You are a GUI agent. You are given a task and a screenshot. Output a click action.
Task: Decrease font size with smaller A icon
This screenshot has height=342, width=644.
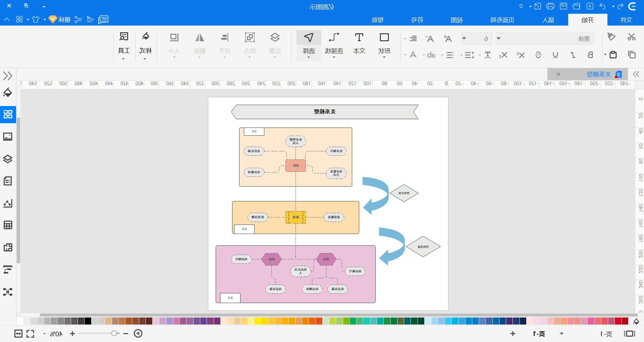pos(430,39)
